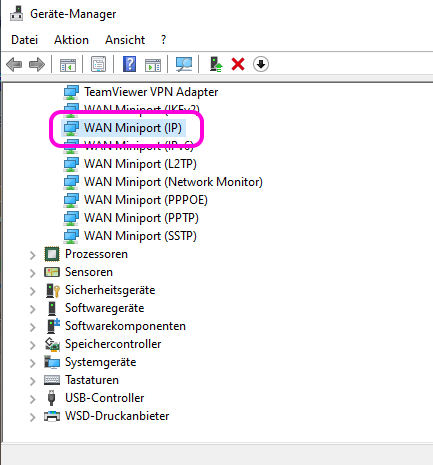Open the Datei menu
433x465 pixels.
point(24,40)
